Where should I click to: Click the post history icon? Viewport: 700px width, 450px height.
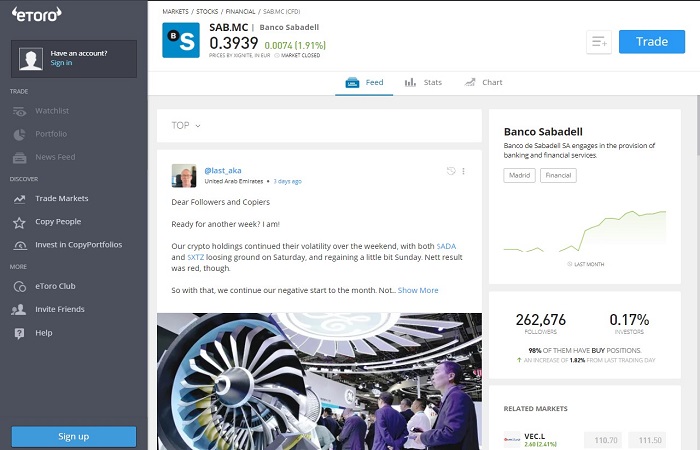coord(451,171)
